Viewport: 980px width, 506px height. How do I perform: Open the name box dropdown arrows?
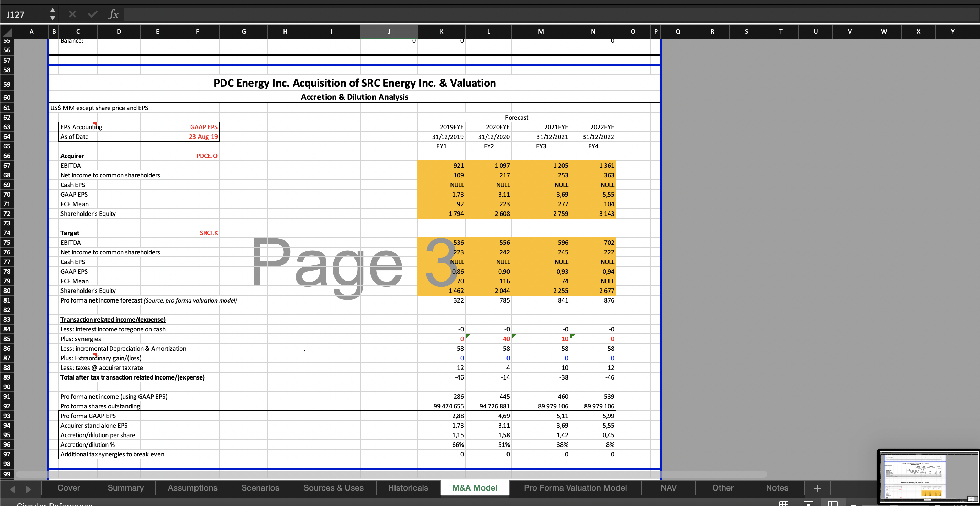(53, 14)
